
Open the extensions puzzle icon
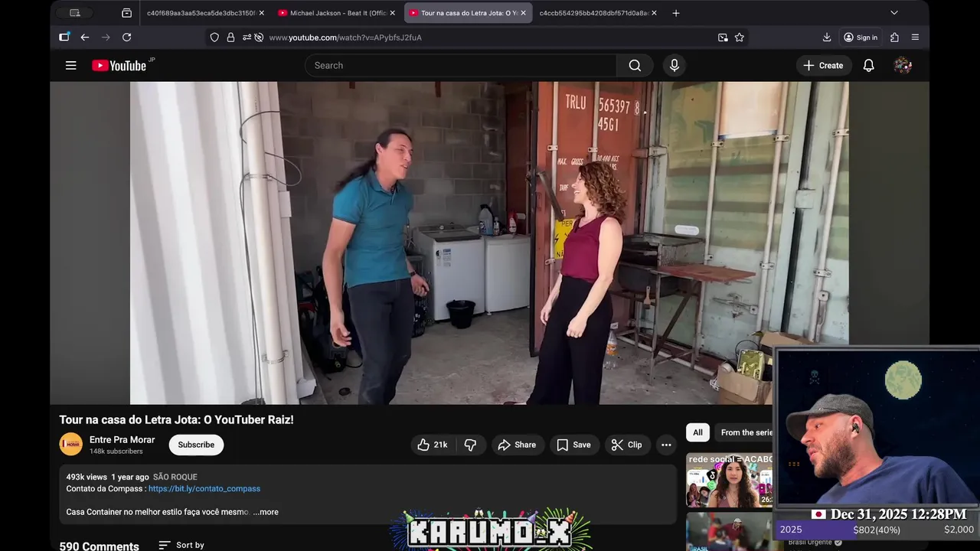tap(894, 37)
